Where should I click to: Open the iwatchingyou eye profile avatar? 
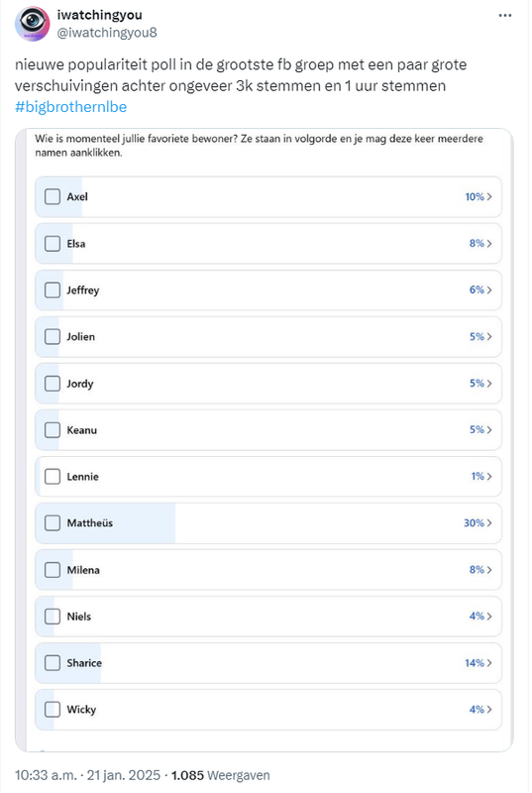pyautogui.click(x=33, y=23)
